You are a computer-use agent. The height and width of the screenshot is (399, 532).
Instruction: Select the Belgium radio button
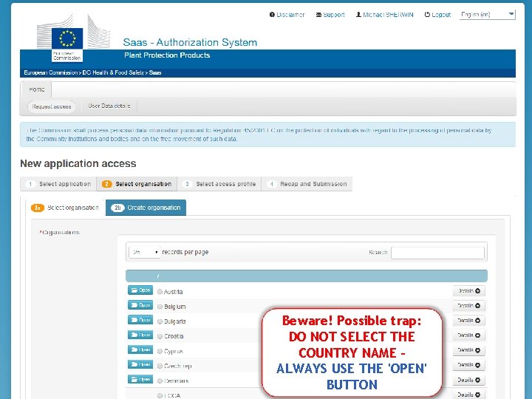coord(160,307)
